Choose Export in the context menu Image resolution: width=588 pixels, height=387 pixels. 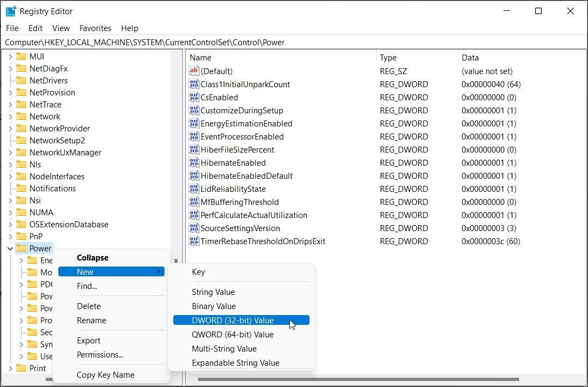click(x=111, y=341)
